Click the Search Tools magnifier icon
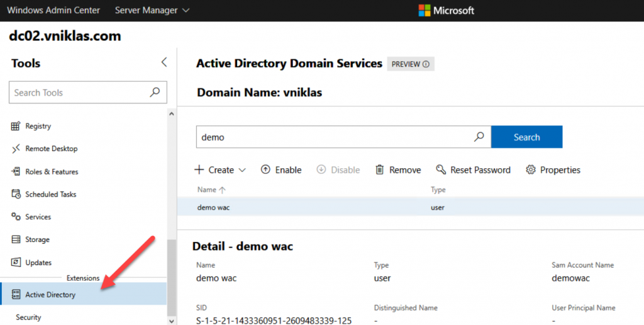The height and width of the screenshot is (325, 644). click(x=155, y=92)
